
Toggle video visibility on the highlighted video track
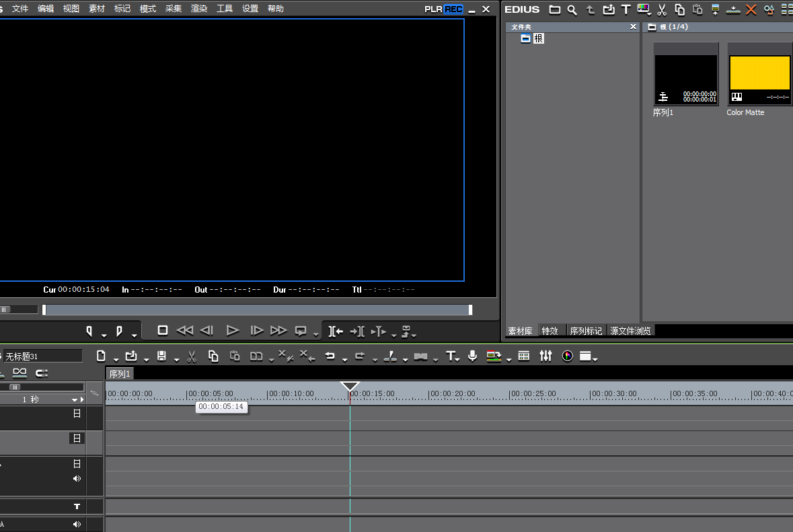[77, 438]
